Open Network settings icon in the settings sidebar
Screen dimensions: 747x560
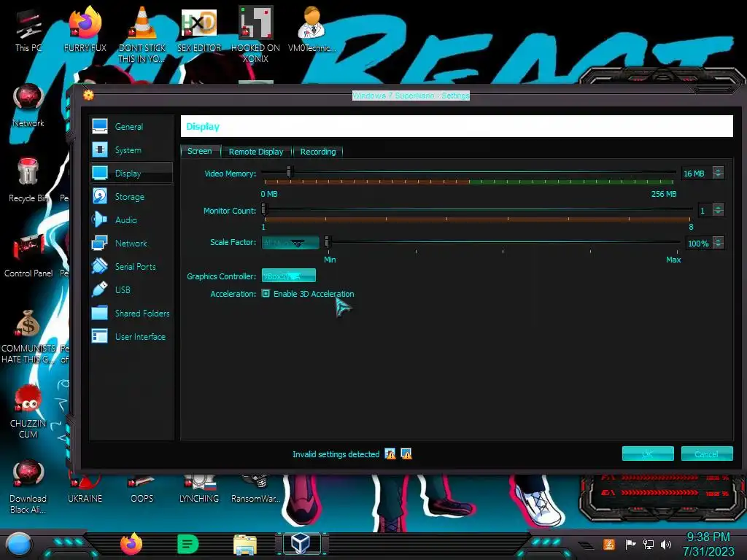click(99, 243)
